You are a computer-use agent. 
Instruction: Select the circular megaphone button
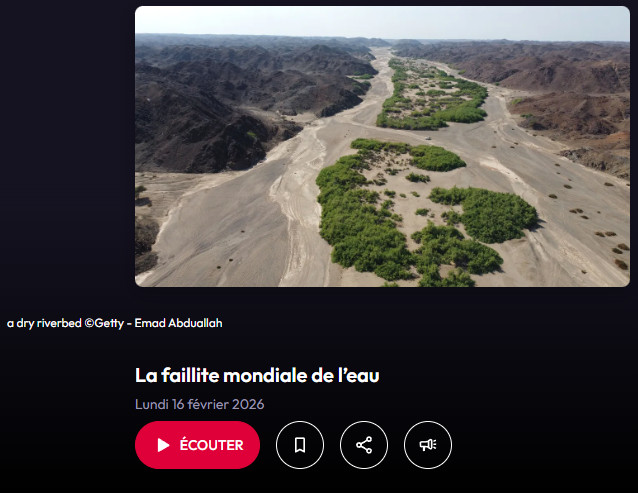(428, 445)
